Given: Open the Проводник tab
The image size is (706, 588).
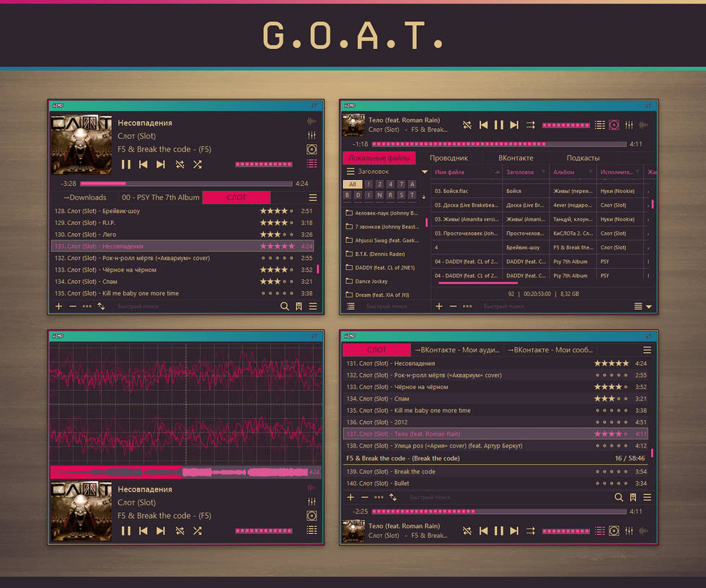Looking at the screenshot, I should [449, 158].
